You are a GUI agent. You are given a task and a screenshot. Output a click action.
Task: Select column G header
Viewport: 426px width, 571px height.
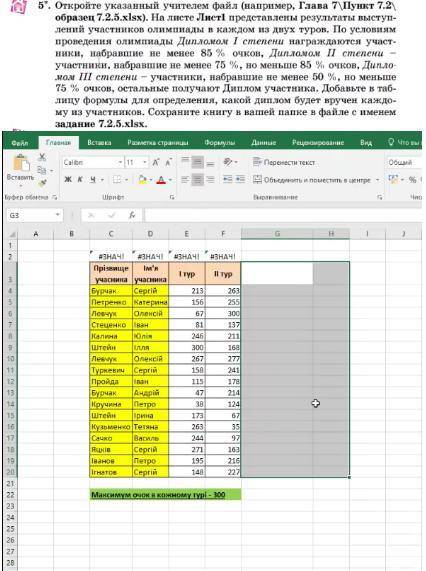pos(277,234)
